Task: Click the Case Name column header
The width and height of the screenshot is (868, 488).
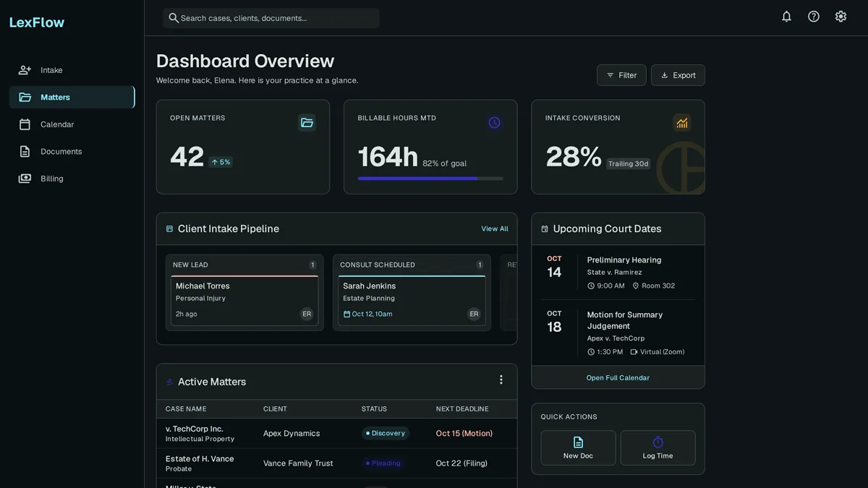Action: [x=186, y=409]
